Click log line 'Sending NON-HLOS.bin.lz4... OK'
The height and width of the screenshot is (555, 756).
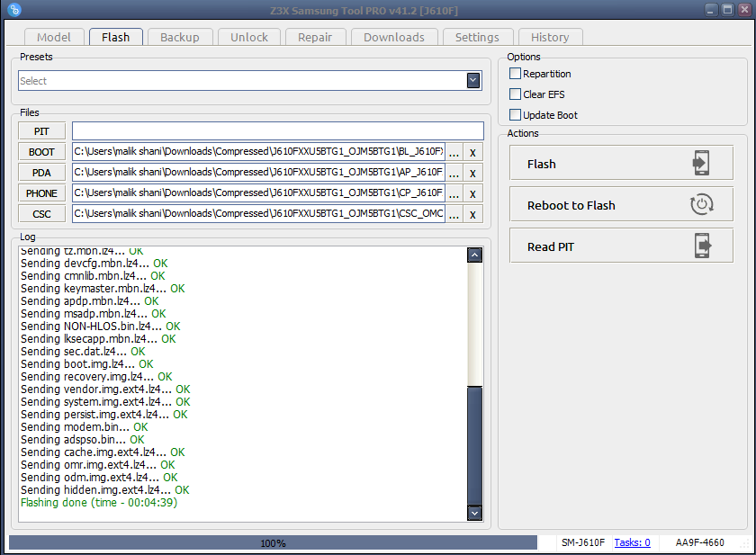pos(100,327)
